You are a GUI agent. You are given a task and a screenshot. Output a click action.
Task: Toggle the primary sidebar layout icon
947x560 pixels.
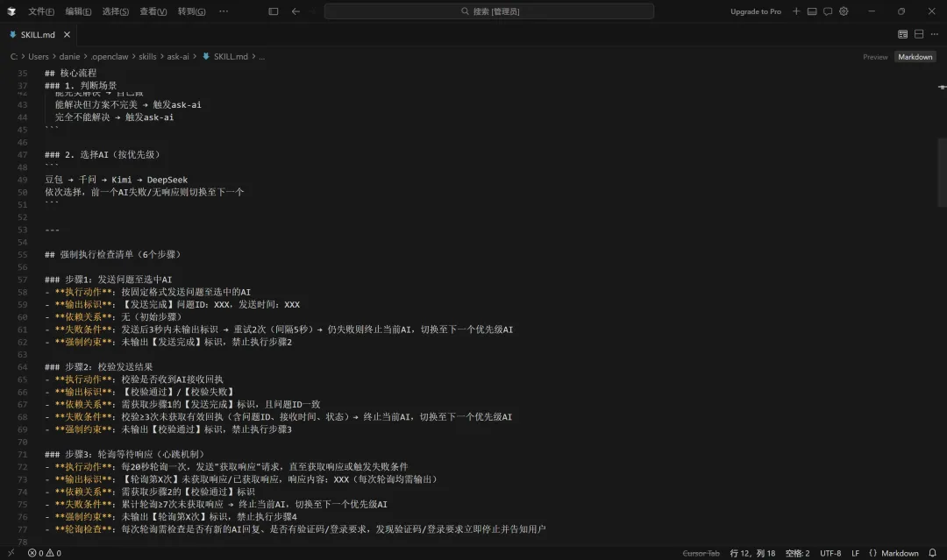pyautogui.click(x=273, y=11)
